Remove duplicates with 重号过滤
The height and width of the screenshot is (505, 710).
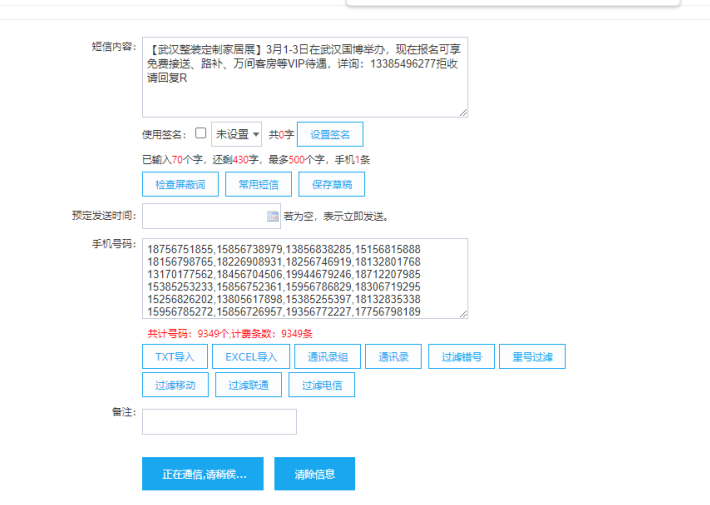pos(531,357)
